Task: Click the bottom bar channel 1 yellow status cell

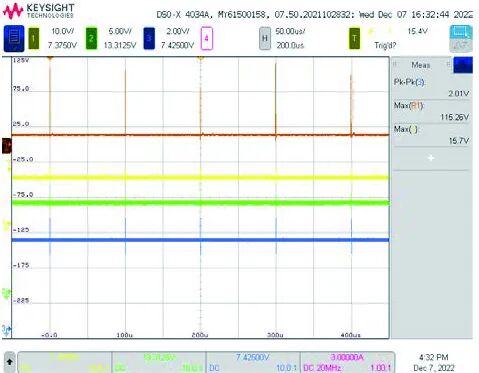Action: coord(64,362)
